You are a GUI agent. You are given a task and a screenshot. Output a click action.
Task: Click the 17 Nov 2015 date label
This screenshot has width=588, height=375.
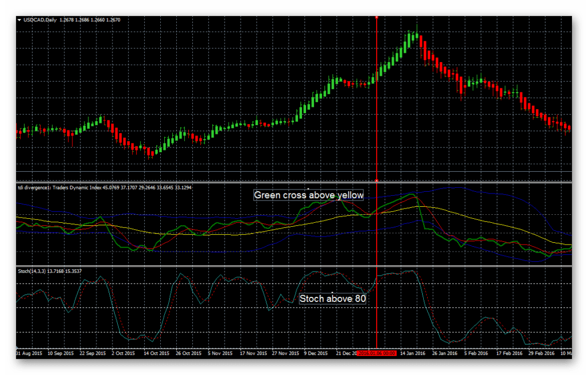click(x=253, y=353)
